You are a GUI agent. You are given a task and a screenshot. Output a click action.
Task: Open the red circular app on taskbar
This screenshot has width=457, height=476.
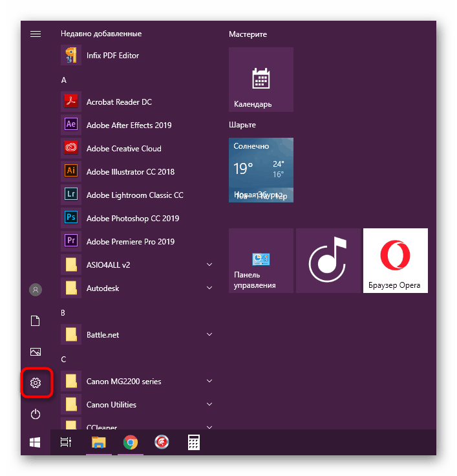[x=162, y=442]
